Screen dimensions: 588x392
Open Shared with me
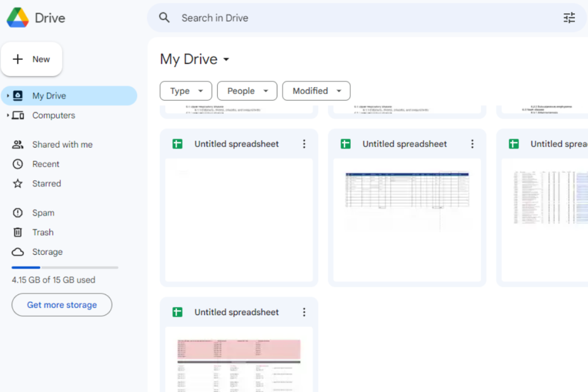tap(62, 145)
